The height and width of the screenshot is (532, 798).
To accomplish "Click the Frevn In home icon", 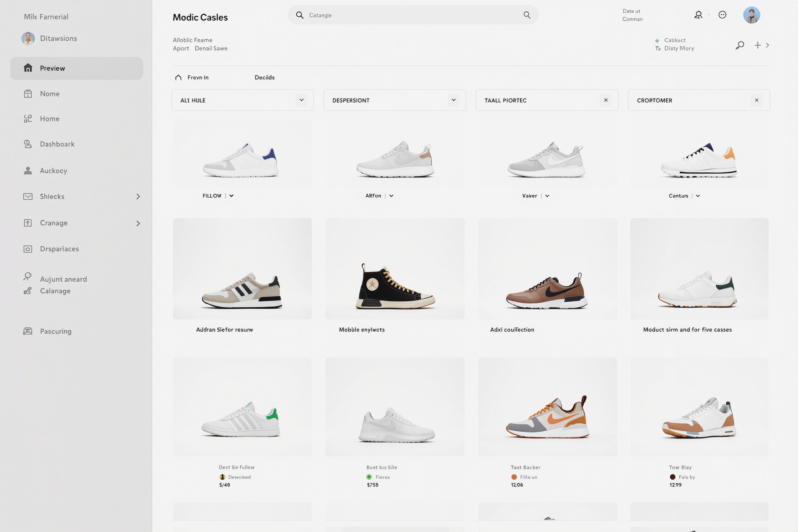I will pyautogui.click(x=178, y=77).
